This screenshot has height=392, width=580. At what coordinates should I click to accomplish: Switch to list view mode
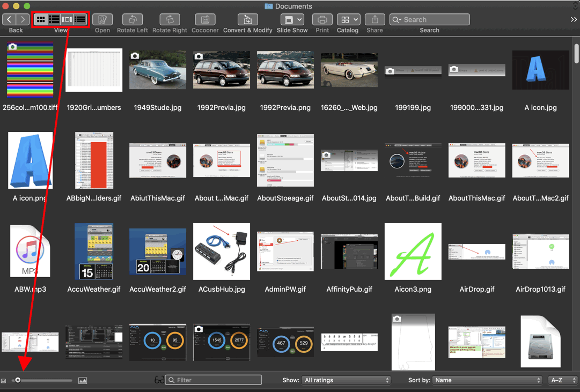pyautogui.click(x=54, y=19)
